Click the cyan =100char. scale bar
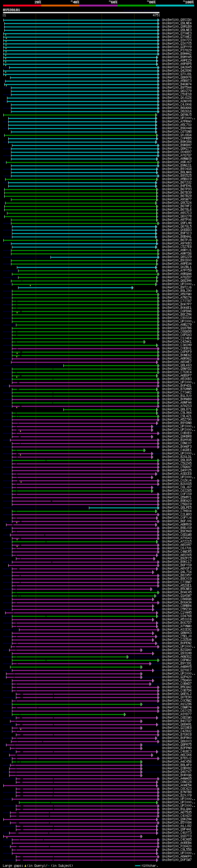The height and width of the screenshot is (868, 197). (138, 865)
